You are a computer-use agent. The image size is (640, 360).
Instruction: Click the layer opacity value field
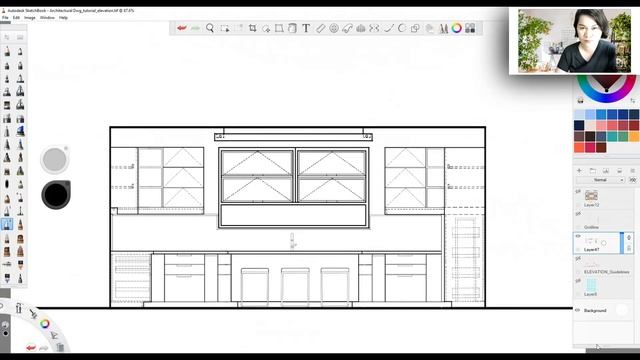pos(633,180)
